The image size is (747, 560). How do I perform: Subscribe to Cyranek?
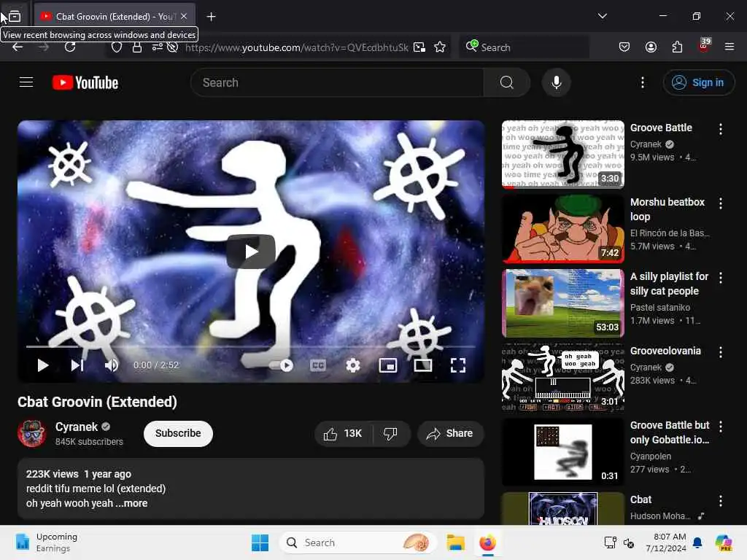click(178, 433)
